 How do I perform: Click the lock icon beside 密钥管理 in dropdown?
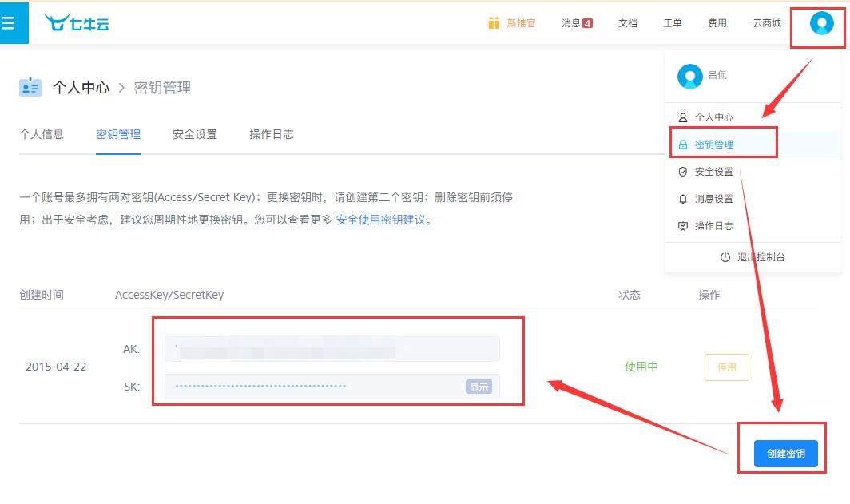point(683,145)
